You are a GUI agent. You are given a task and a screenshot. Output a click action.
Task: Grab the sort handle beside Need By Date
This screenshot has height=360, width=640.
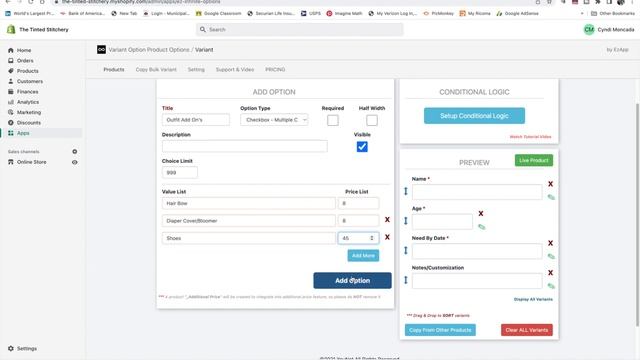[406, 250]
